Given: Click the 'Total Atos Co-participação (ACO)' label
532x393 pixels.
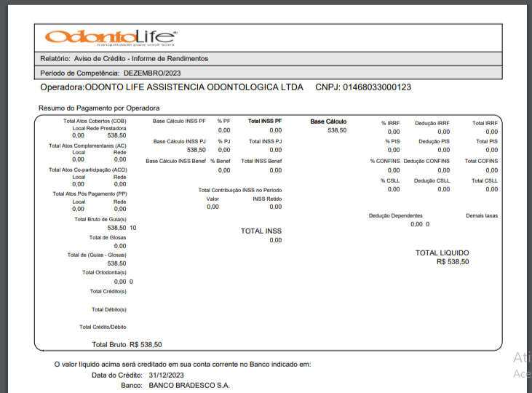Looking at the screenshot, I should pos(88,170).
